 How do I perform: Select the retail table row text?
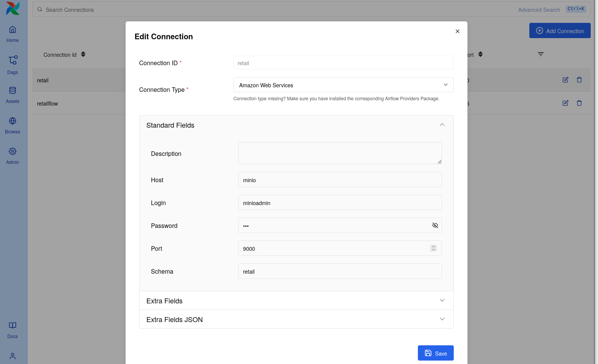tap(43, 80)
